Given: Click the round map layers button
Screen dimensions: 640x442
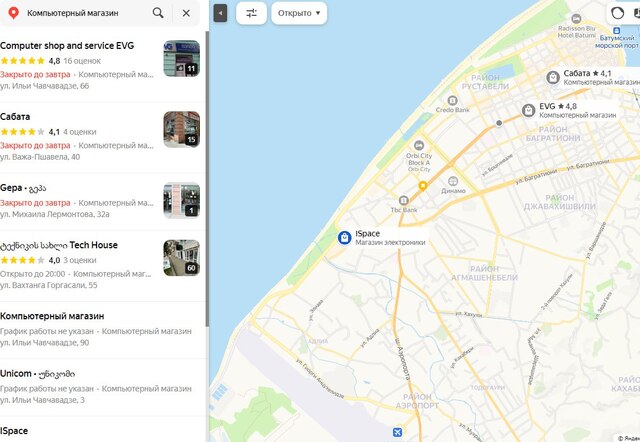Looking at the screenshot, I should (618, 13).
